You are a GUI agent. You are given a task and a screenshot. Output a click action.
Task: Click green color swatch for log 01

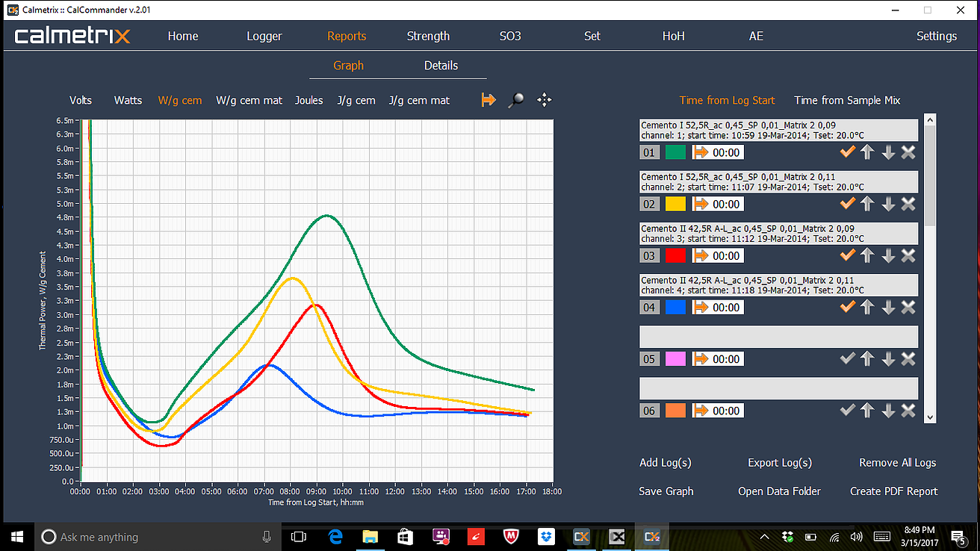pyautogui.click(x=675, y=152)
